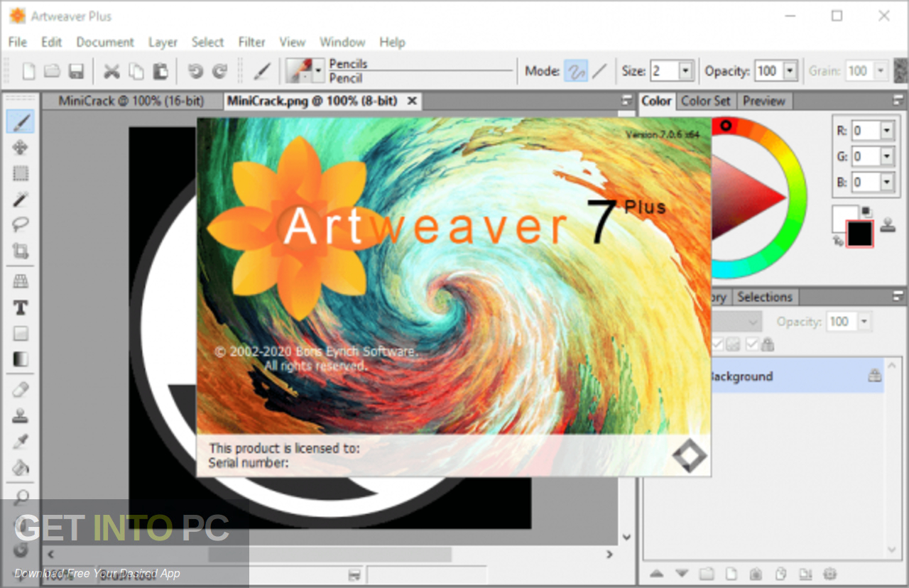909x588 pixels.
Task: Copy using the toolbar copy icon
Action: [x=136, y=71]
